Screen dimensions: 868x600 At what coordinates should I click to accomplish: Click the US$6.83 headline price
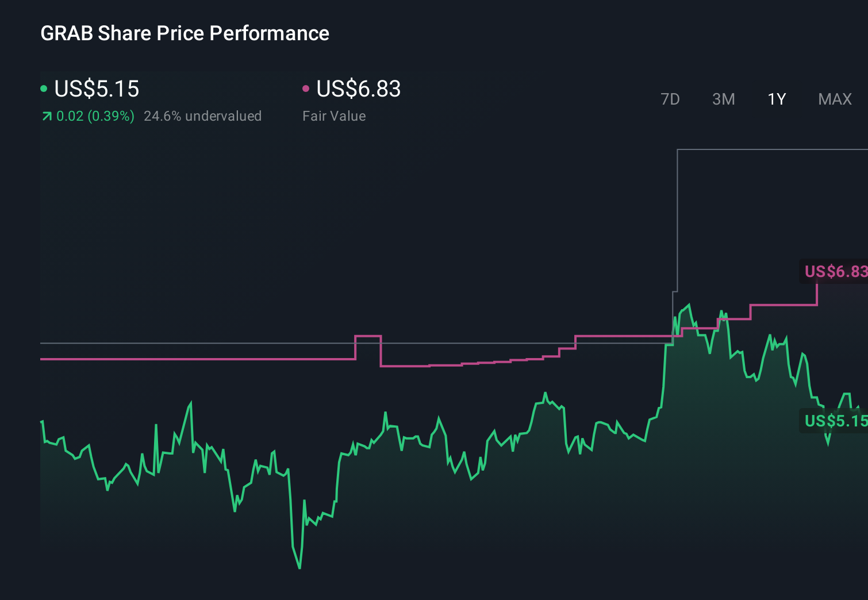359,89
